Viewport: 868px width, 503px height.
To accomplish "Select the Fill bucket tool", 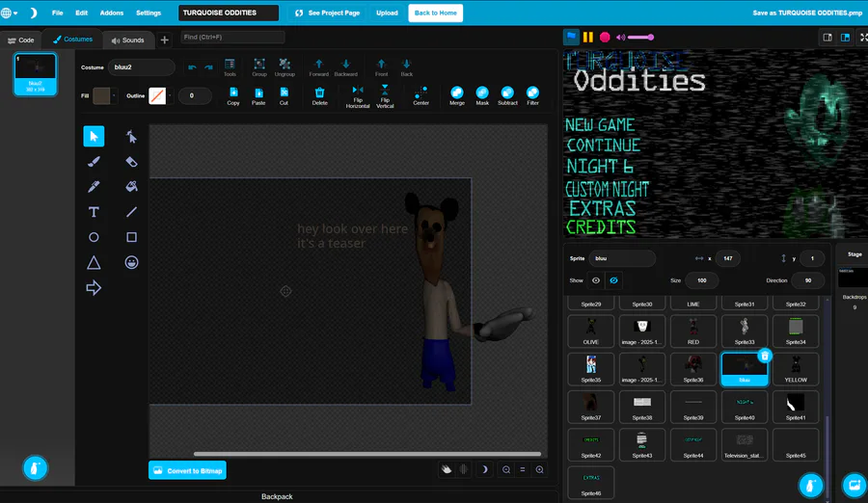I will pos(131,187).
